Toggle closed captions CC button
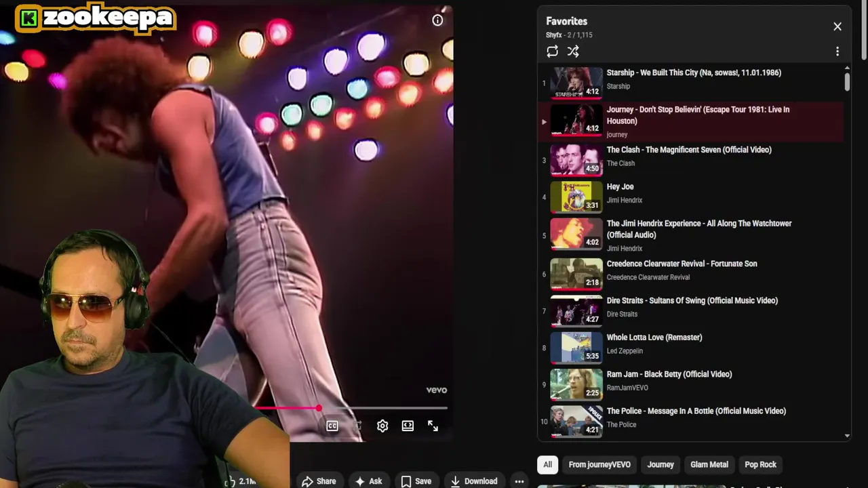Viewport: 868px width, 488px height. (332, 426)
